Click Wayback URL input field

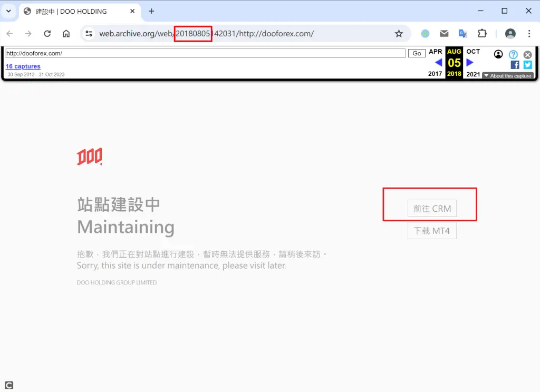[205, 53]
